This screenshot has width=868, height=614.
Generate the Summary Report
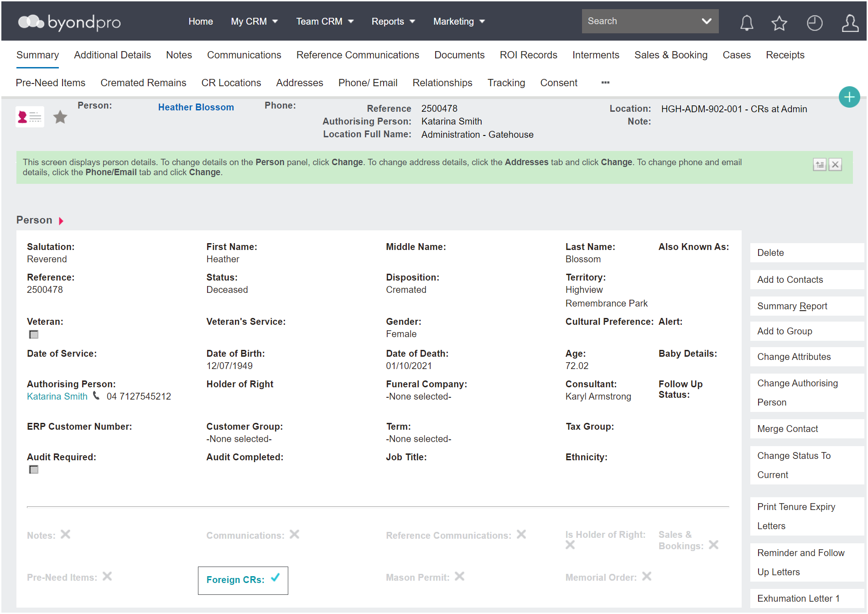click(807, 306)
